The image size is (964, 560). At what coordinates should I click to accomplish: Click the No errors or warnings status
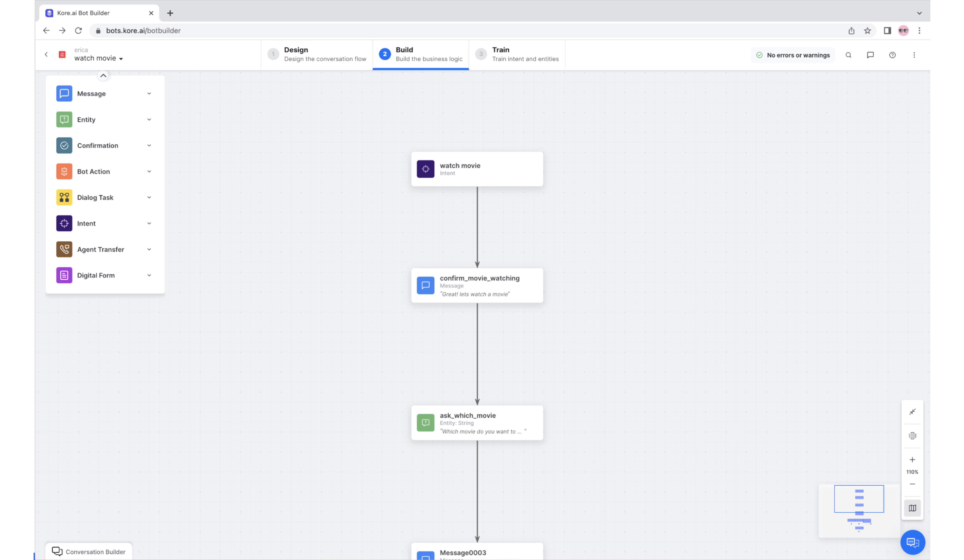click(x=793, y=55)
